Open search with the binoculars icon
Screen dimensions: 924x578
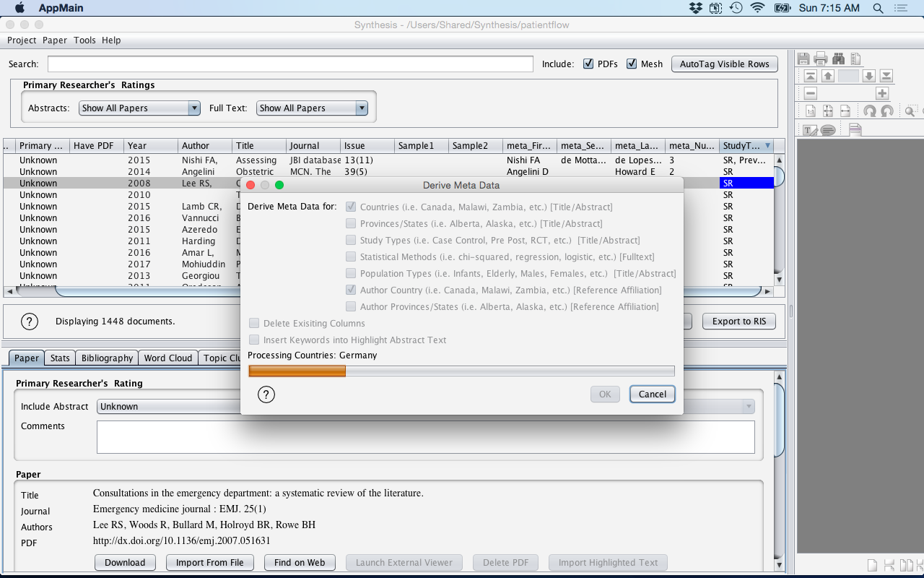coord(838,59)
